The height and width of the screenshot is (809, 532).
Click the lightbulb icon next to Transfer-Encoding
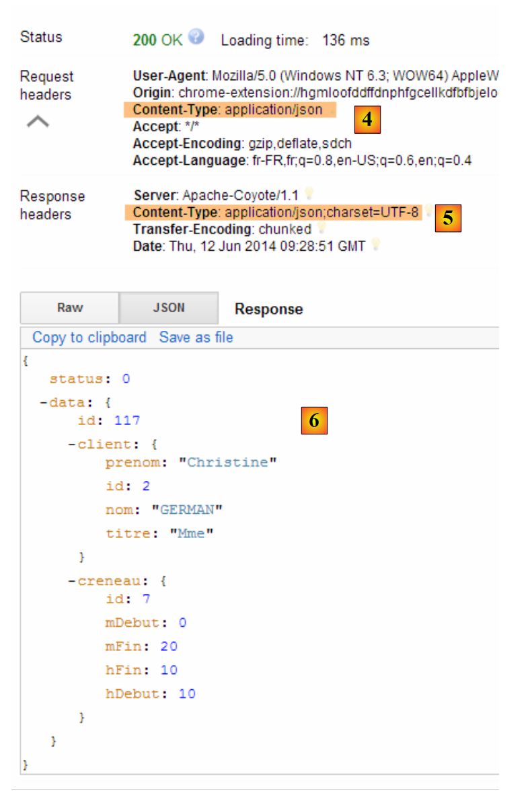(x=321, y=229)
